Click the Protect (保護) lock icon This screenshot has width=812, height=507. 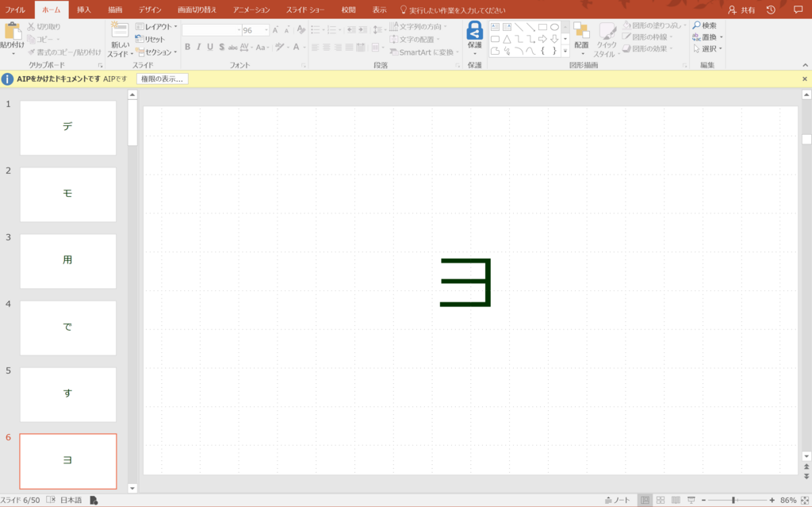pyautogui.click(x=474, y=31)
